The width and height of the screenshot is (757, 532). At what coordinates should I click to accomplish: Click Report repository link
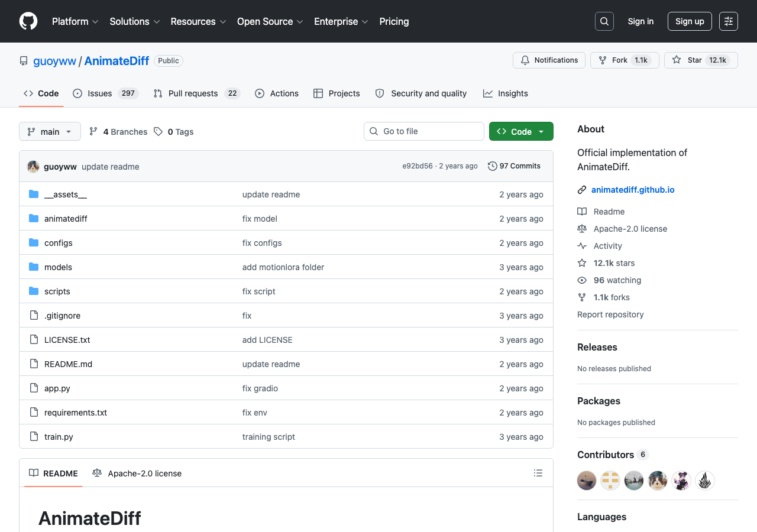click(610, 314)
